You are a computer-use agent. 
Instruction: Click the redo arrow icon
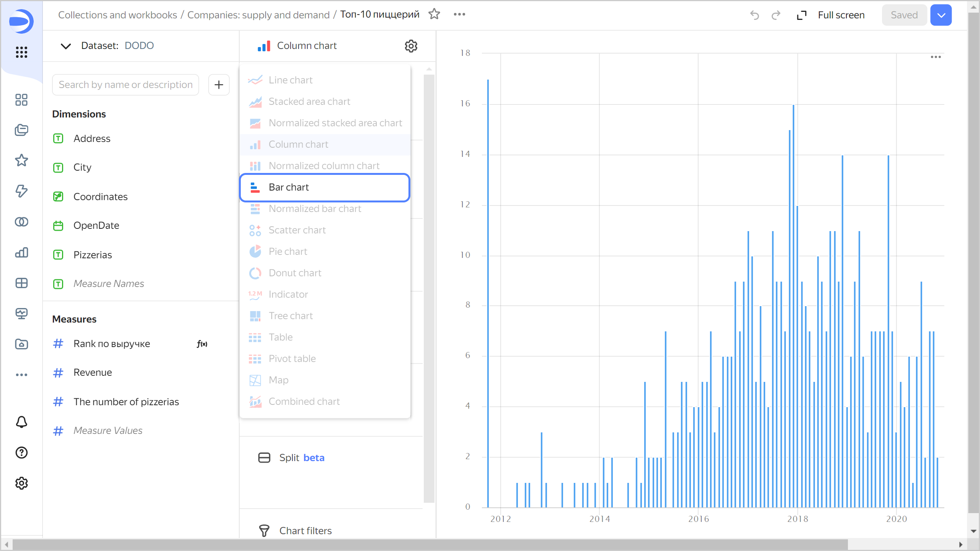pyautogui.click(x=776, y=15)
